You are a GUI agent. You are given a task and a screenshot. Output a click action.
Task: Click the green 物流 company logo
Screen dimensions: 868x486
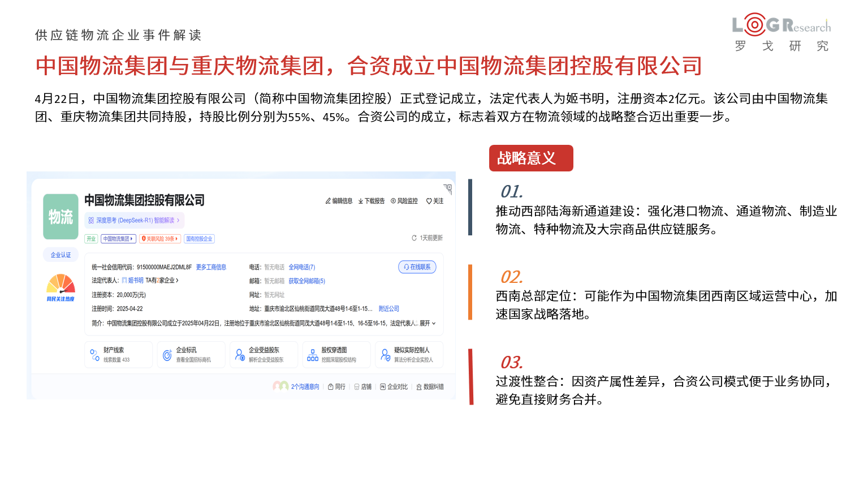pos(61,217)
